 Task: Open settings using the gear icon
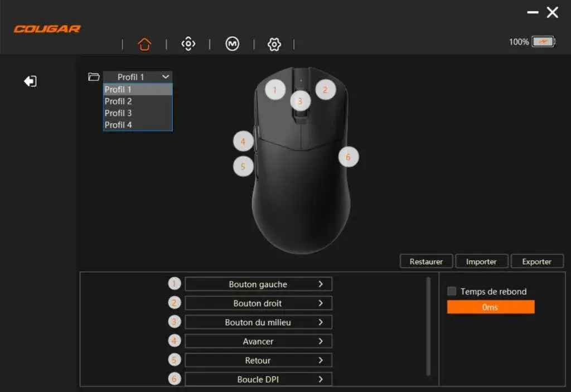[x=273, y=43]
